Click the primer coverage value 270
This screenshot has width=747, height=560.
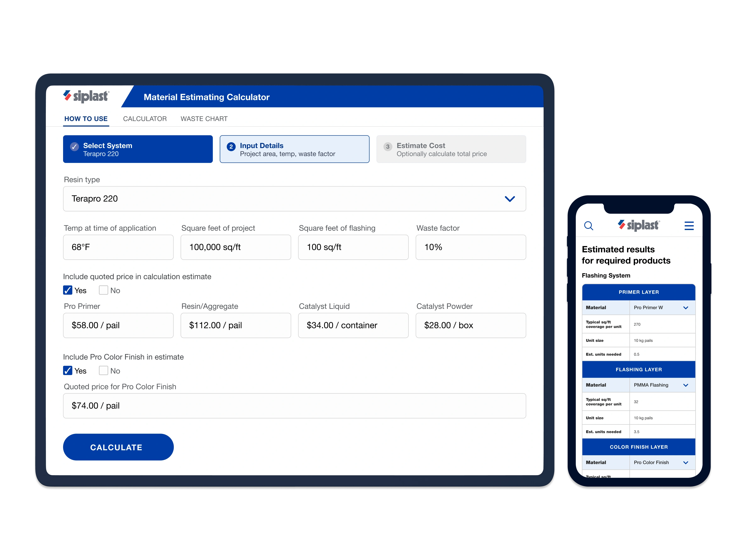click(x=637, y=324)
